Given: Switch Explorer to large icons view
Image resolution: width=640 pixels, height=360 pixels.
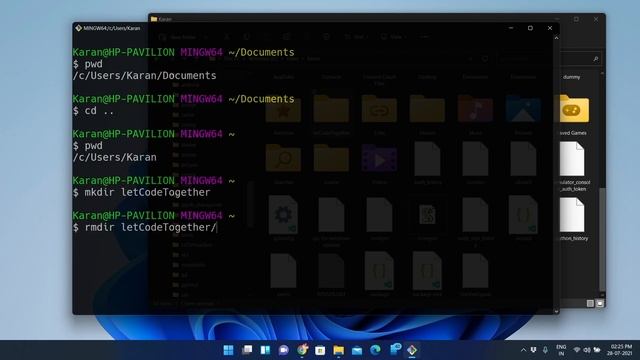Looking at the screenshot, I should pyautogui.click(x=600, y=303).
